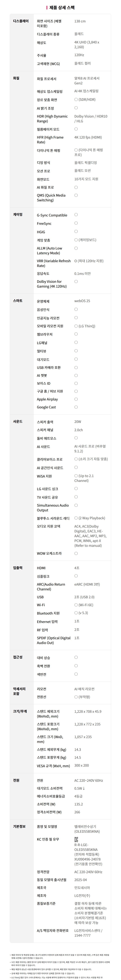121x980 pixels.
Task: Click the 디스플레이 section label
Action: click(21, 21)
